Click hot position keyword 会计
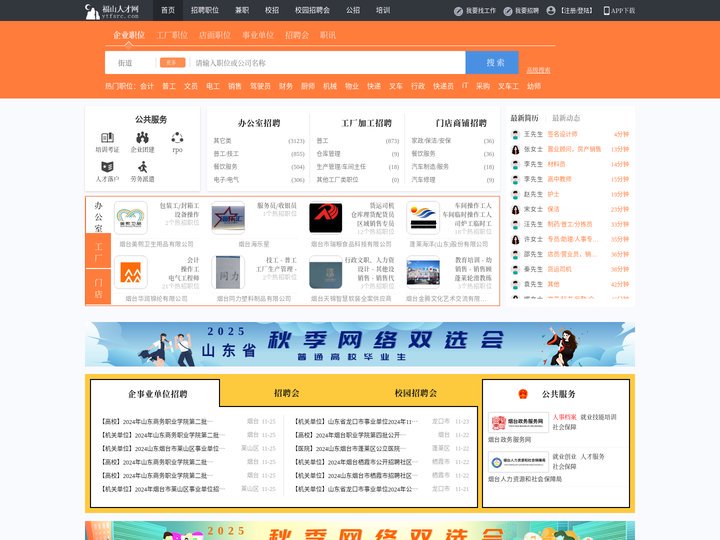 [x=147, y=86]
